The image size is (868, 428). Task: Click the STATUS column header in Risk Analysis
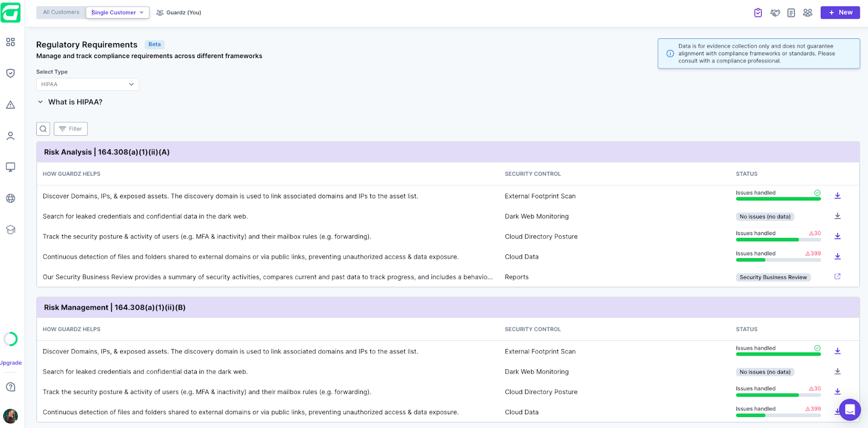coord(746,174)
